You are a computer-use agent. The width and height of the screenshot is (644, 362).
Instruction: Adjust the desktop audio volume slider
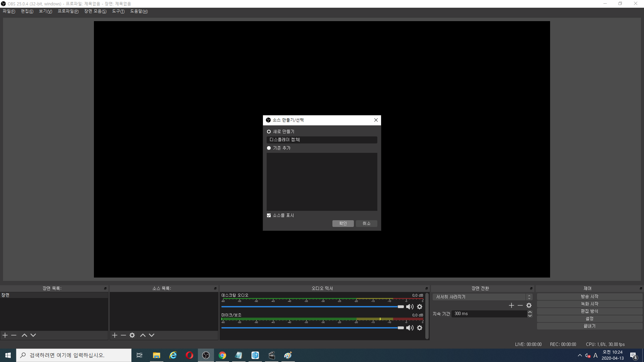coord(400,307)
